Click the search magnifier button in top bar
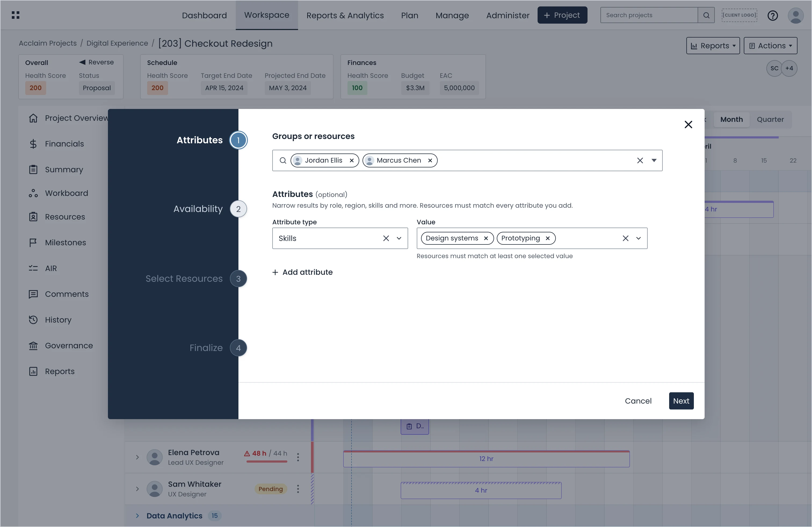Screen dimensions: 812x527 click(x=706, y=15)
